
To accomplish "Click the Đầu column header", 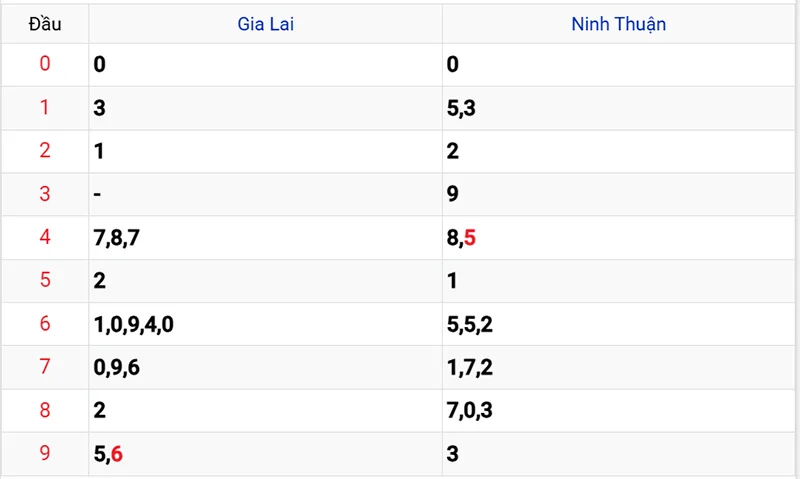I will [x=45, y=25].
